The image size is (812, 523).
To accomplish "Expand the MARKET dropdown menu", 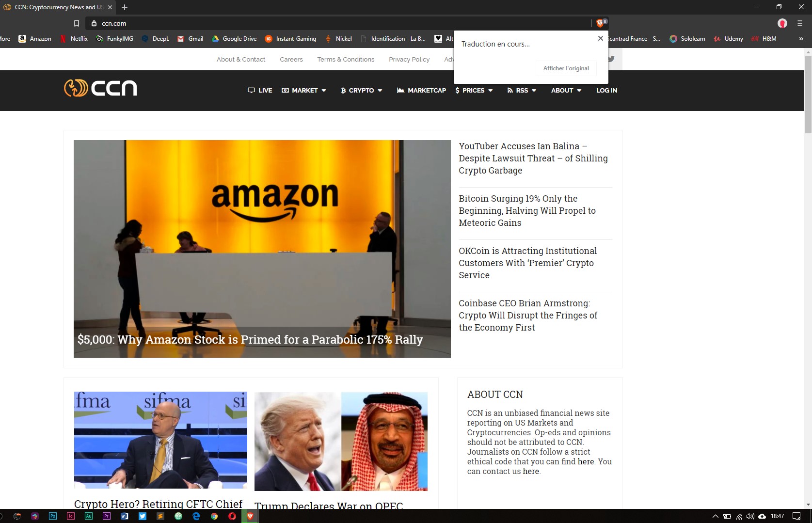I will (x=304, y=91).
